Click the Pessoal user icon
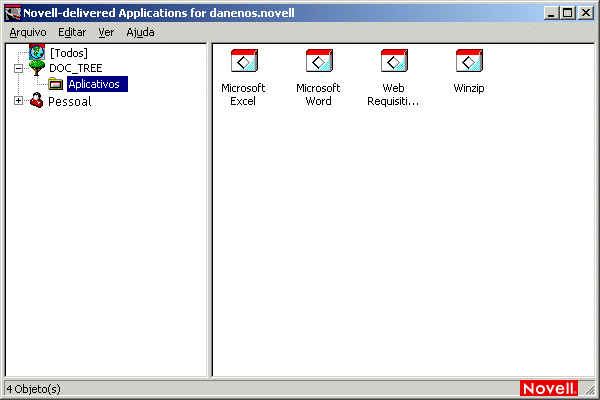This screenshot has width=600, height=400. click(37, 101)
